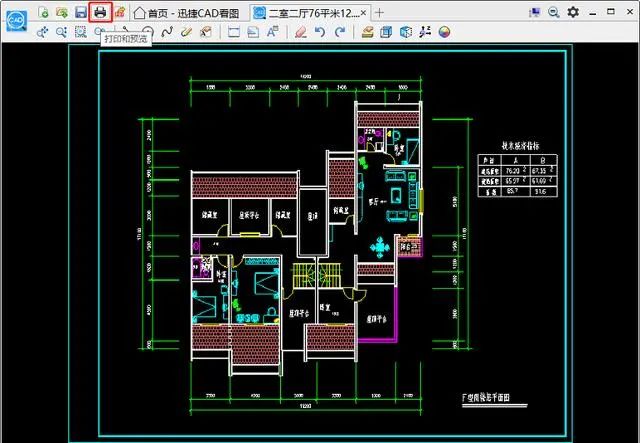Click the orange icon right of the printer
This screenshot has height=443, width=640.
click(x=120, y=12)
